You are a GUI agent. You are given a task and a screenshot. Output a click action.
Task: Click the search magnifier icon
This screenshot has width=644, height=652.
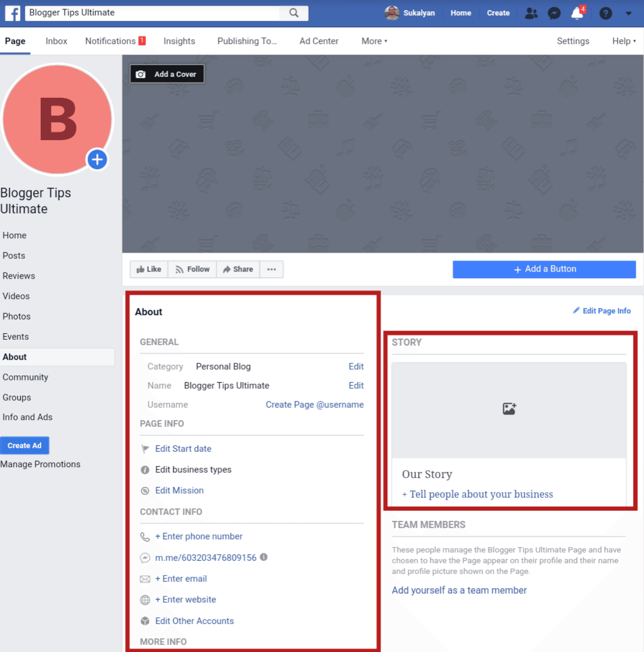[x=294, y=13]
